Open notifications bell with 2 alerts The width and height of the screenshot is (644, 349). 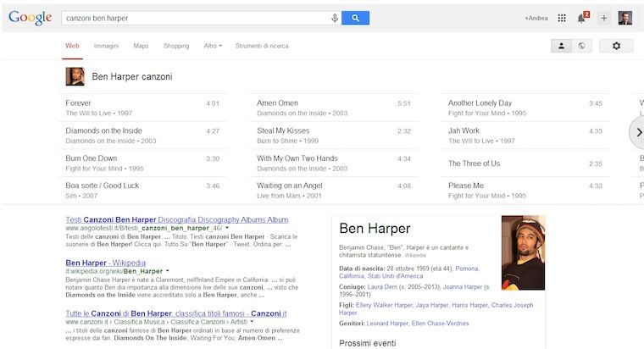pyautogui.click(x=583, y=18)
